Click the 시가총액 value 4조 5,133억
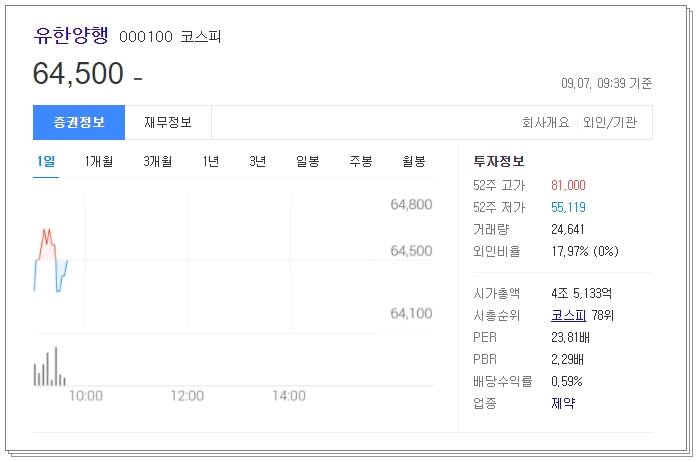This screenshot has width=698, height=462. pyautogui.click(x=581, y=293)
